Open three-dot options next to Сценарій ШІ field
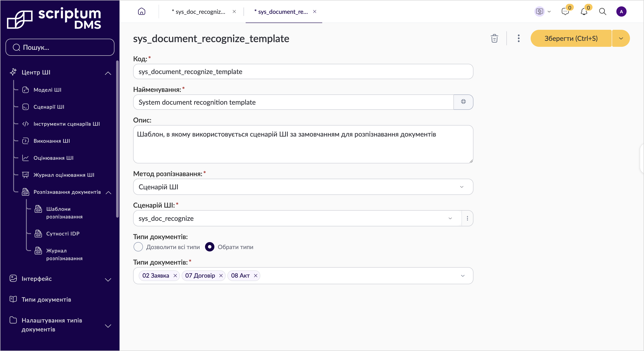644x351 pixels. click(x=467, y=218)
